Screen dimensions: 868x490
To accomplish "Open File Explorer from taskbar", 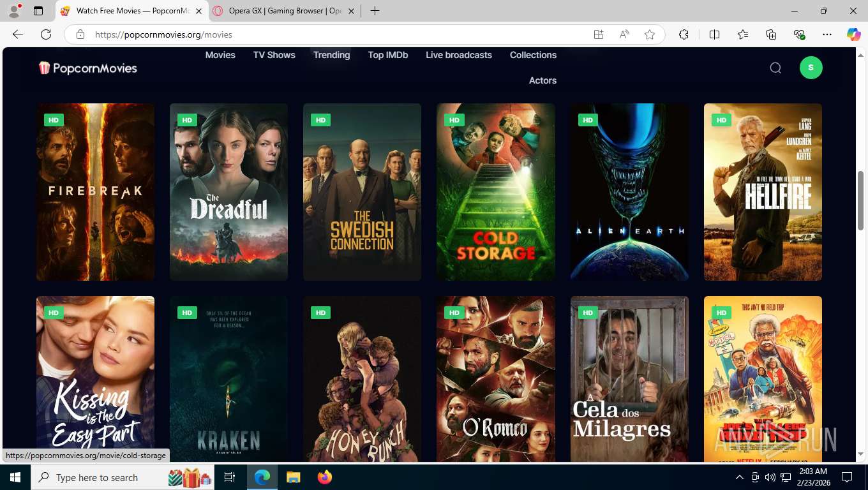I will tap(293, 477).
